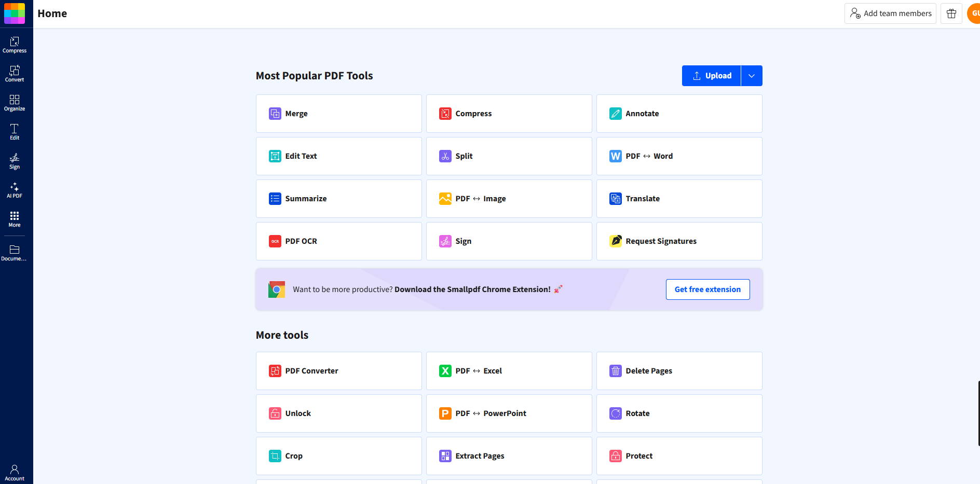The image size is (980, 484).
Task: Click the Protect lock icon
Action: point(616,456)
